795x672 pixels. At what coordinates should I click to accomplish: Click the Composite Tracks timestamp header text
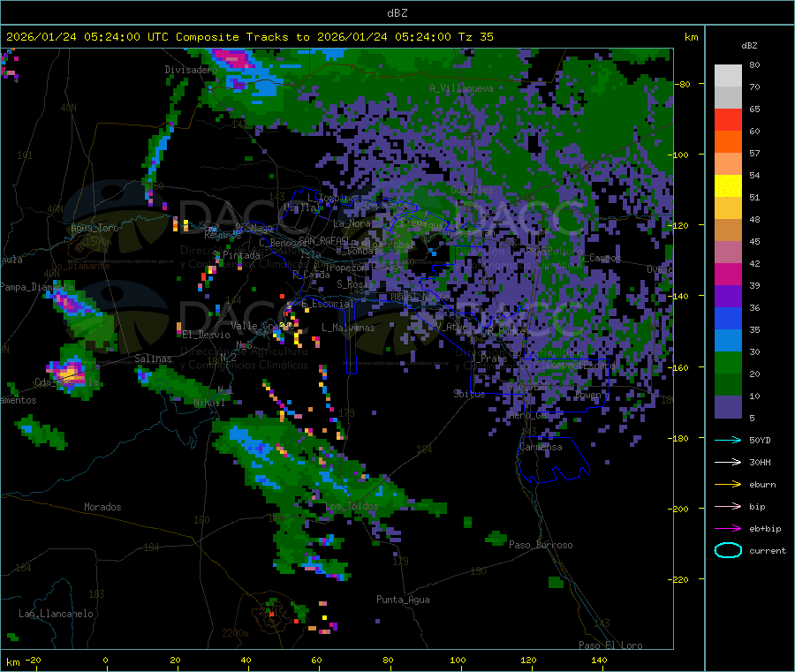(250, 36)
